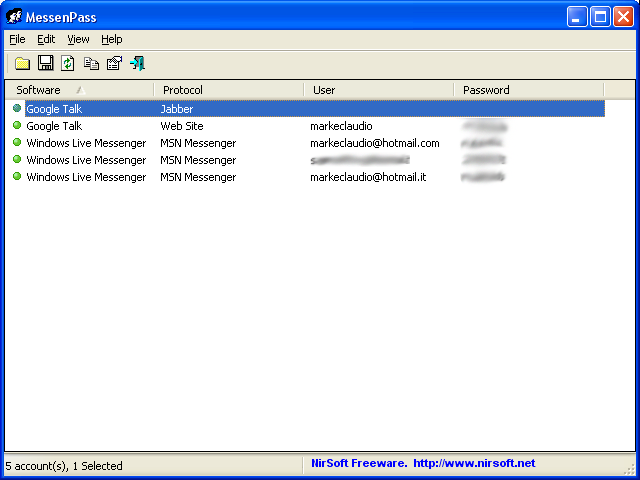Refresh the account list

68,63
